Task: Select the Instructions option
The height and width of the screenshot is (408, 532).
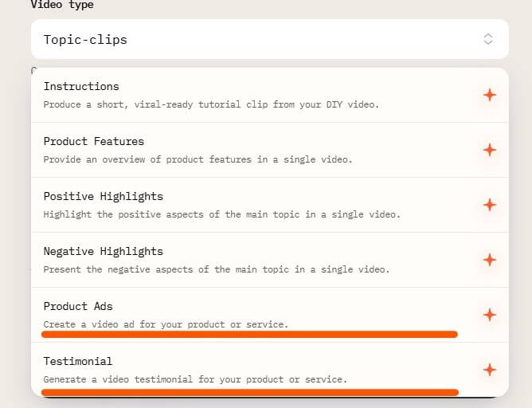Action: point(81,86)
